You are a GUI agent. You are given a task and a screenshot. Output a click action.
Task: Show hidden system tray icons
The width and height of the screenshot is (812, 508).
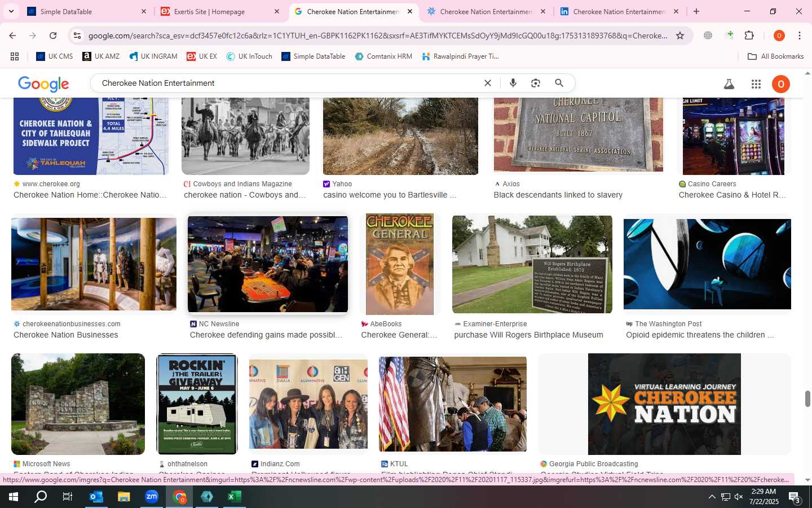[x=712, y=497]
